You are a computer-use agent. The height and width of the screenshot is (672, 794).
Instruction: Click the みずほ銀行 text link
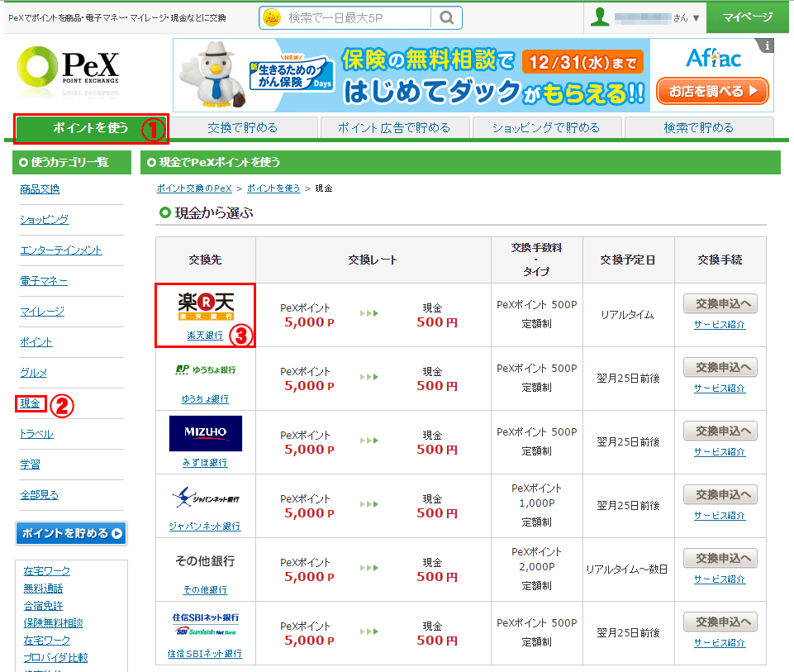pyautogui.click(x=205, y=463)
